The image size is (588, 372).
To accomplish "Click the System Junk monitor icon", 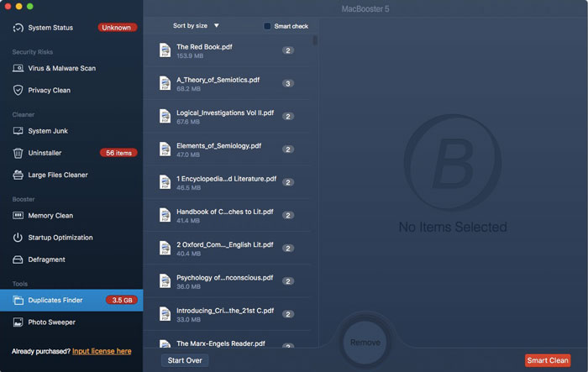I will coord(18,131).
